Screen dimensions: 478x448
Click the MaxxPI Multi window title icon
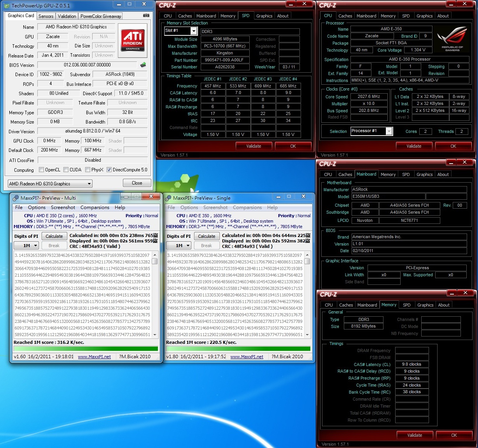(x=16, y=198)
